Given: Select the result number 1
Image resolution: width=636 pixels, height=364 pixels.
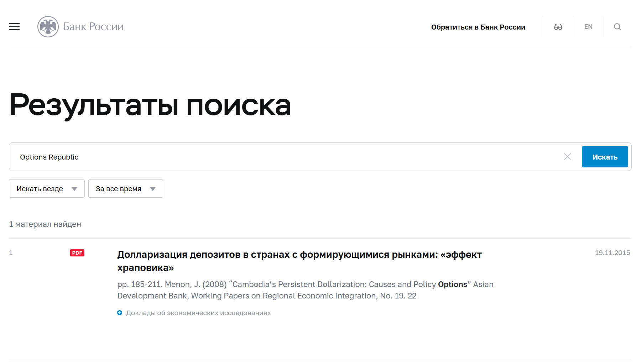Looking at the screenshot, I should tap(11, 253).
